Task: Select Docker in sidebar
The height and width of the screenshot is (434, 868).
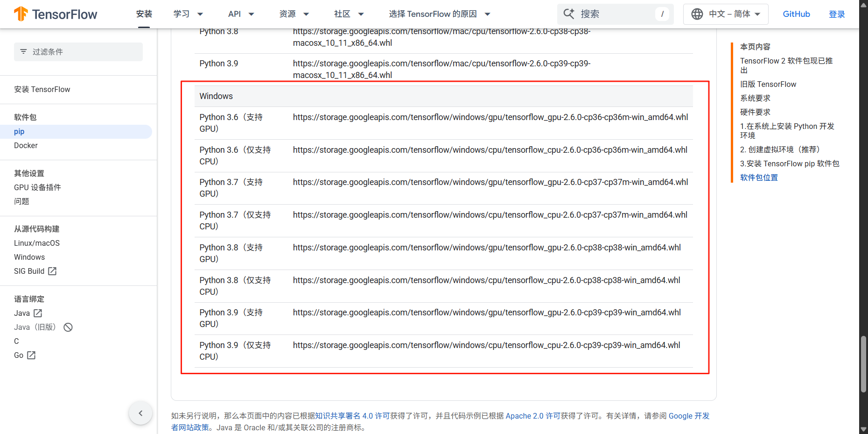Action: [x=26, y=145]
